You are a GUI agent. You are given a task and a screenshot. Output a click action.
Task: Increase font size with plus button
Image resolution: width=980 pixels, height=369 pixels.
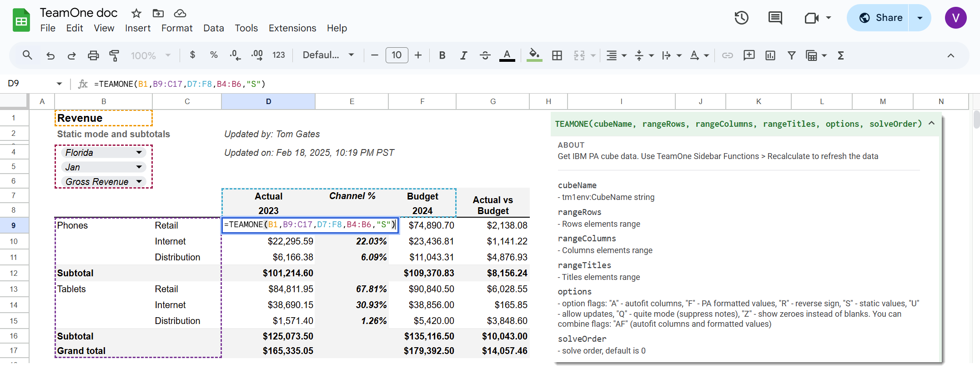418,55
